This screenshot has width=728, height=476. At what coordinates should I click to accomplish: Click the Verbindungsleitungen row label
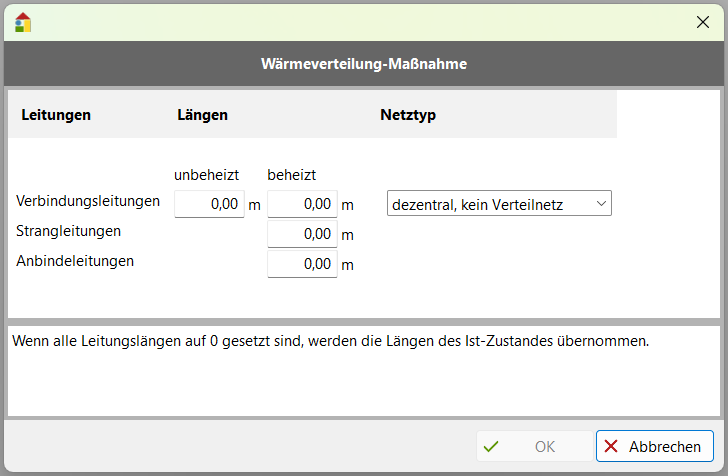click(88, 201)
